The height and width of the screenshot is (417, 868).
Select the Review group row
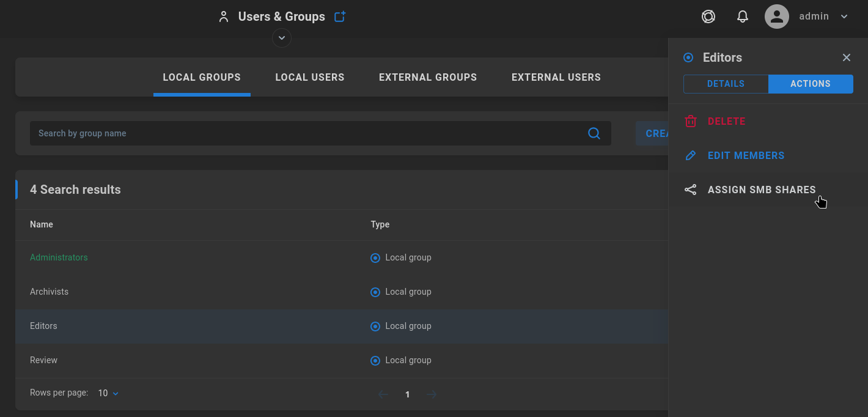tap(342, 360)
